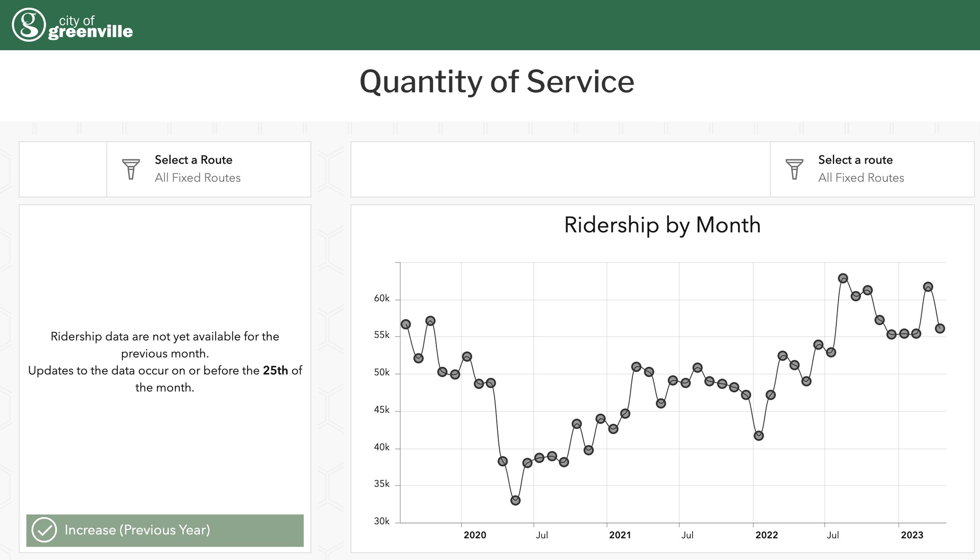Click "All Fixed Routes" above the Ridership by Month chart
This screenshot has width=980, height=560.
861,178
